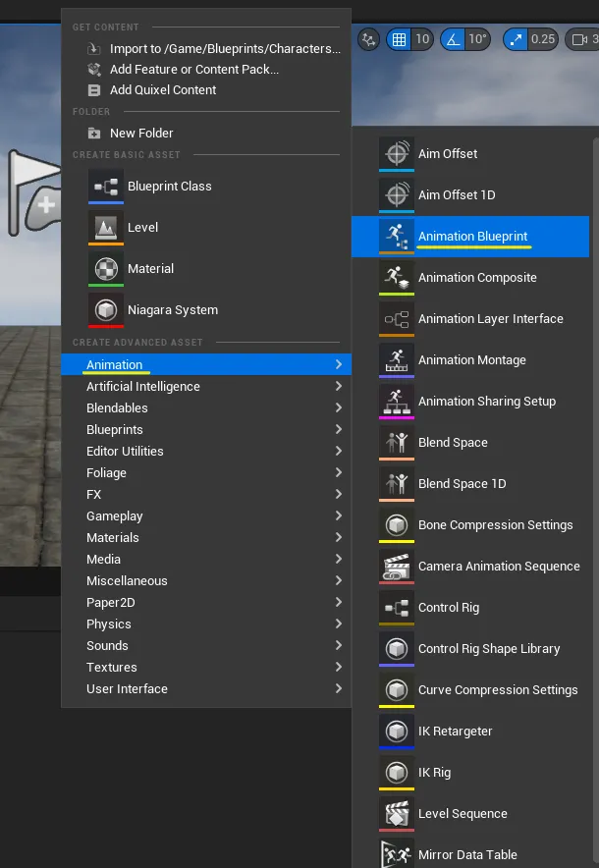Click the New Folder icon
The height and width of the screenshot is (868, 599).
94,133
